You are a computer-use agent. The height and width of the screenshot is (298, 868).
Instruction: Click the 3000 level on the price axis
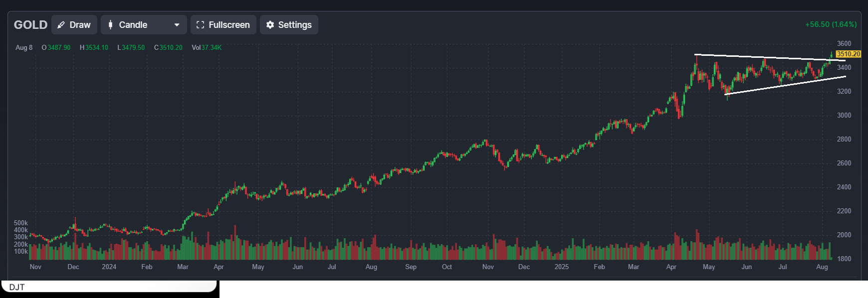844,116
